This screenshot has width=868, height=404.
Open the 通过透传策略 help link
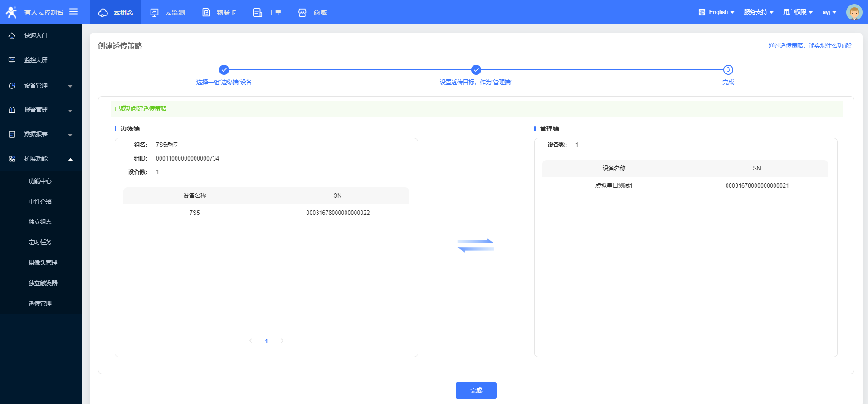click(810, 46)
